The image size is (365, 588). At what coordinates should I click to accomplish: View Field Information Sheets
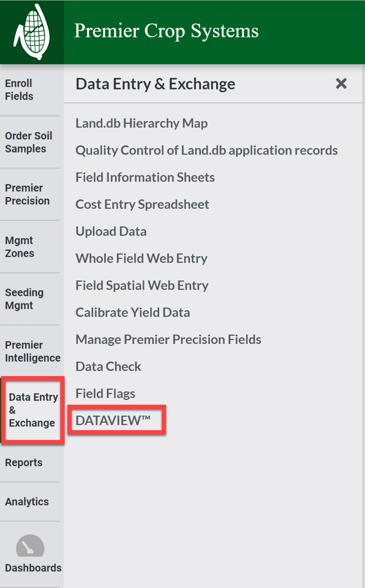(x=145, y=177)
